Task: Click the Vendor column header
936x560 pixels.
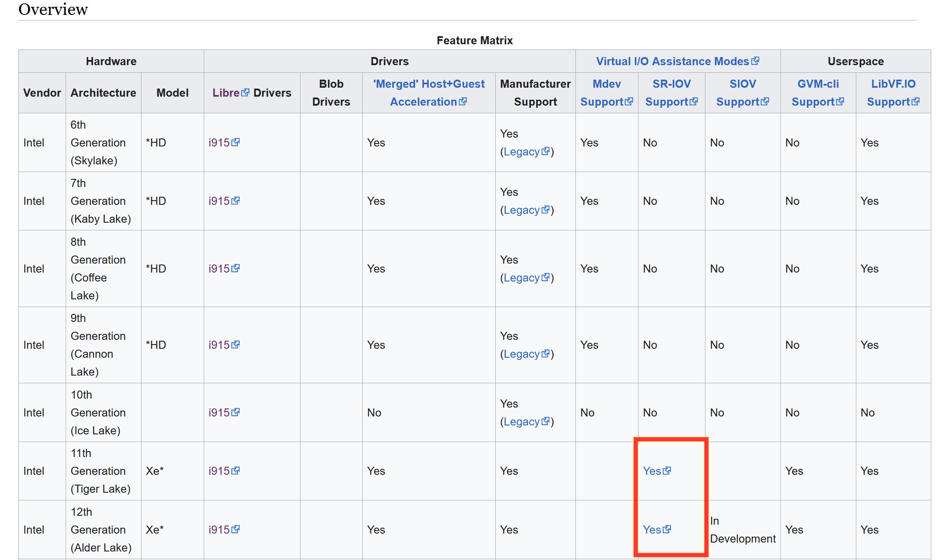Action: (42, 93)
